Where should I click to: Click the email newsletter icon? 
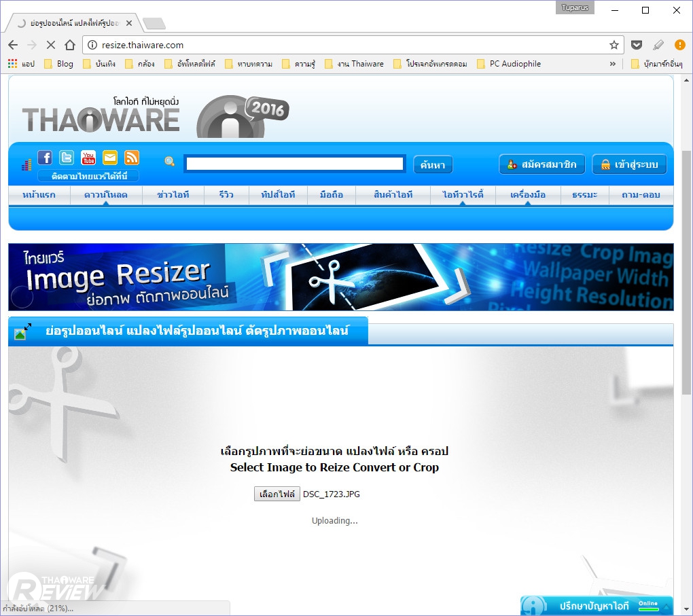point(110,158)
